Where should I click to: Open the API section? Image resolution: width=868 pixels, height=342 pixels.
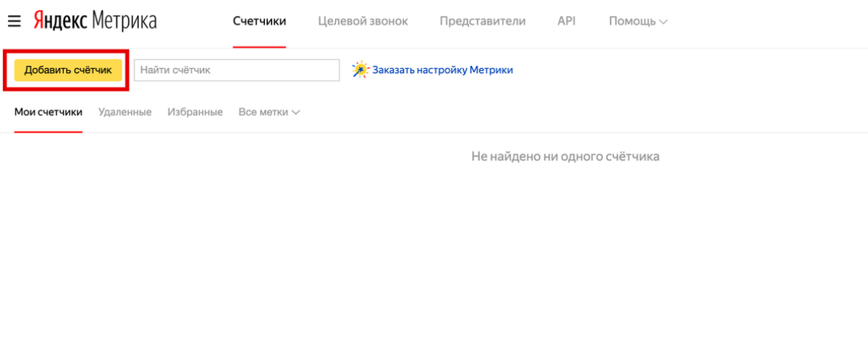click(566, 22)
